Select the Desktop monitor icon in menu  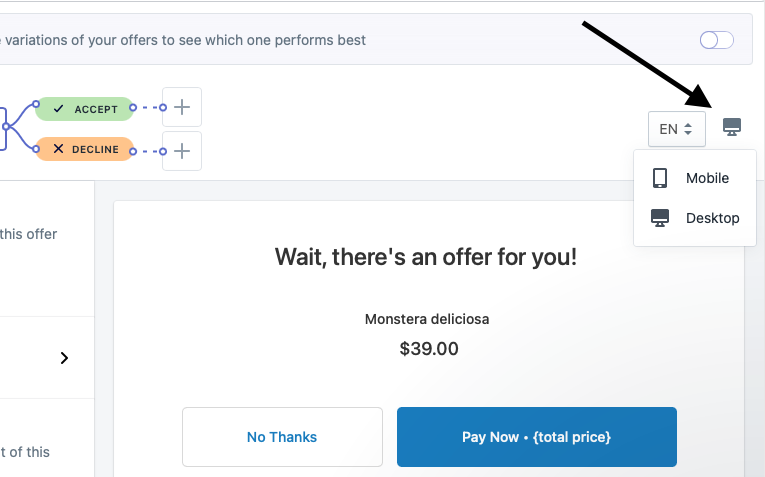pos(660,218)
